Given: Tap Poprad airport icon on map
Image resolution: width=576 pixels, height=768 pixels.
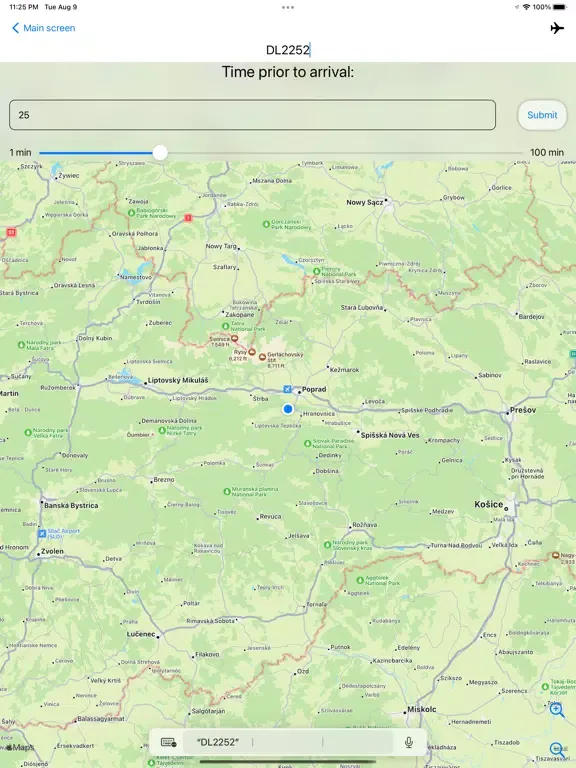Looking at the screenshot, I should 288,389.
